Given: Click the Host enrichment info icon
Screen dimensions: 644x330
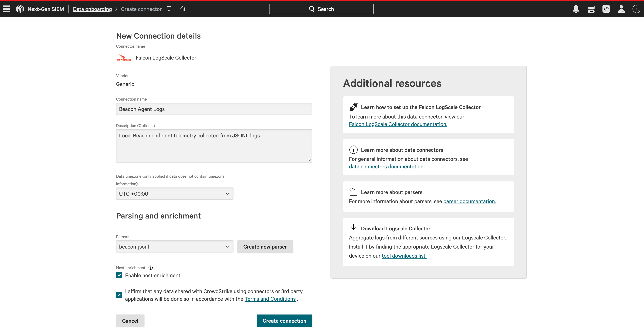Looking at the screenshot, I should coord(150,268).
